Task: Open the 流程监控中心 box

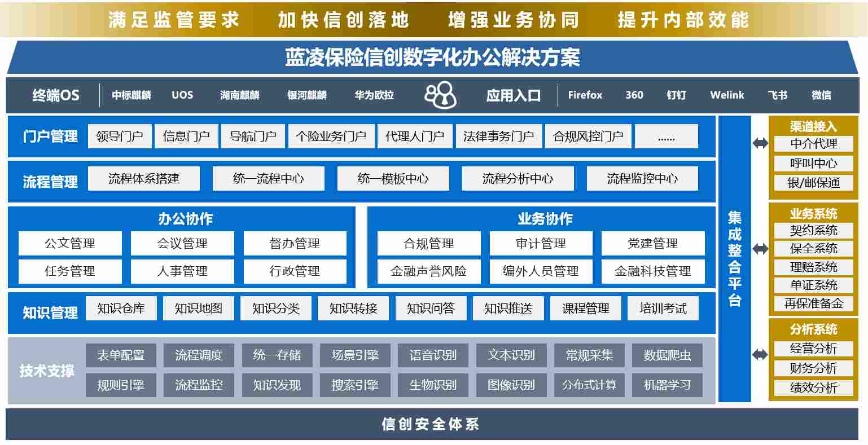Action: coord(642,179)
